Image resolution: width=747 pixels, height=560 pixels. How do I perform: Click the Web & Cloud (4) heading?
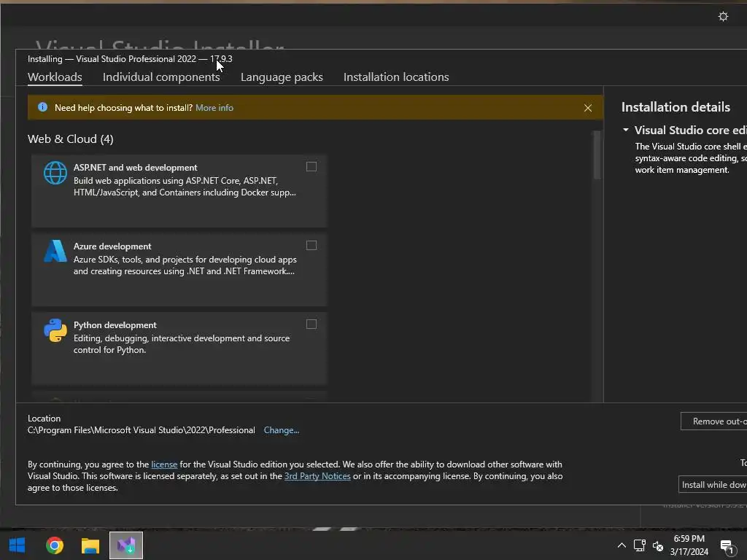click(71, 139)
